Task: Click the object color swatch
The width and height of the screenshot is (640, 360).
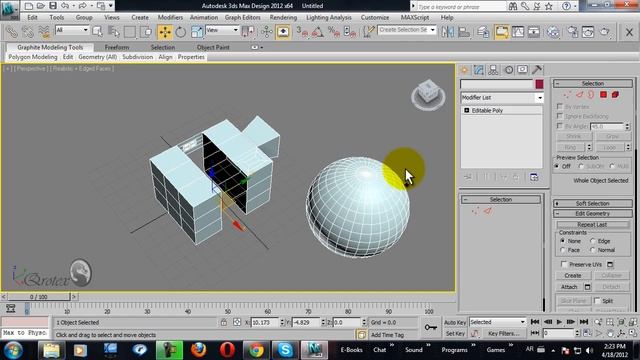Action: [x=539, y=84]
